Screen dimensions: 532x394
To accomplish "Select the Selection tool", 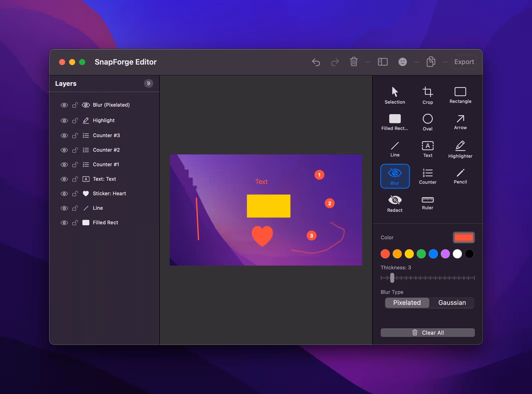I will pyautogui.click(x=395, y=95).
